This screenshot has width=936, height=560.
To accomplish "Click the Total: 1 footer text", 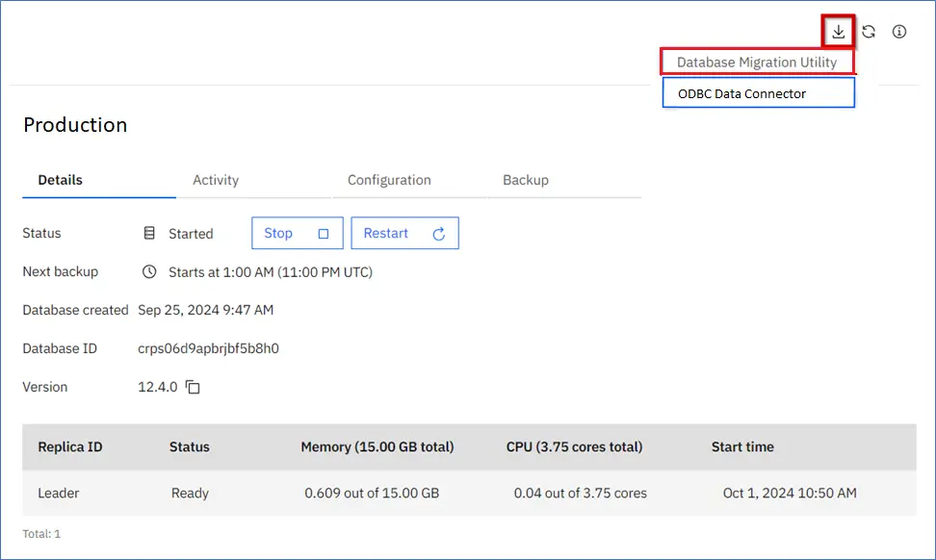I will pos(41,534).
